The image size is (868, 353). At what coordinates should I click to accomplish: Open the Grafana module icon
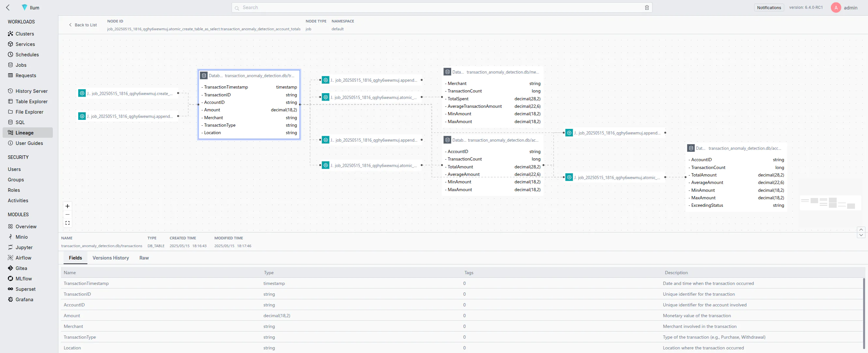tap(10, 300)
